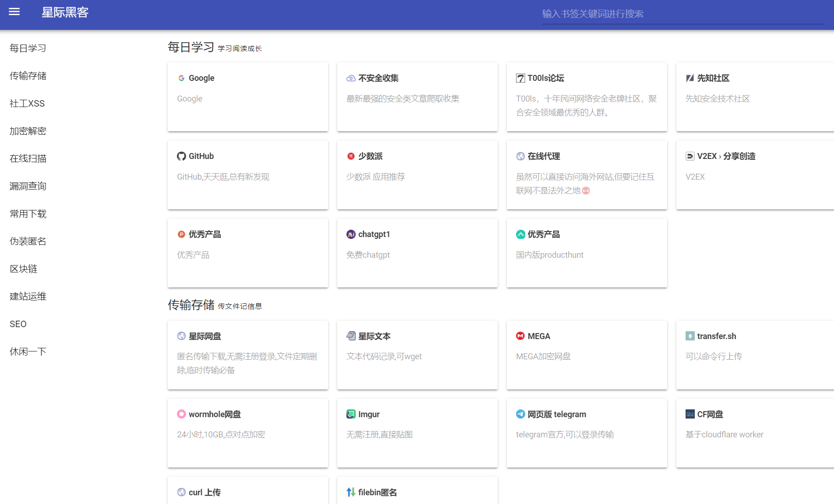
Task: Open the chatgpt1 title link
Action: (374, 234)
